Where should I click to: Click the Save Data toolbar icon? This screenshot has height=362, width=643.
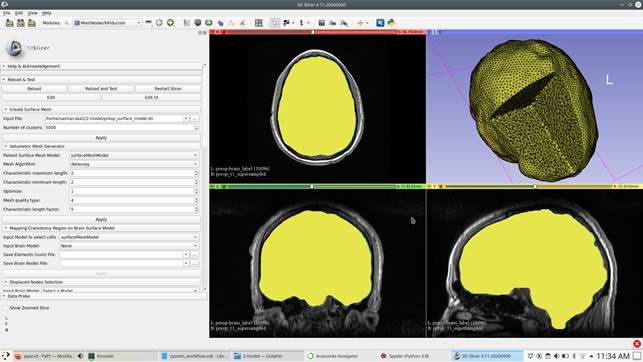32,23
